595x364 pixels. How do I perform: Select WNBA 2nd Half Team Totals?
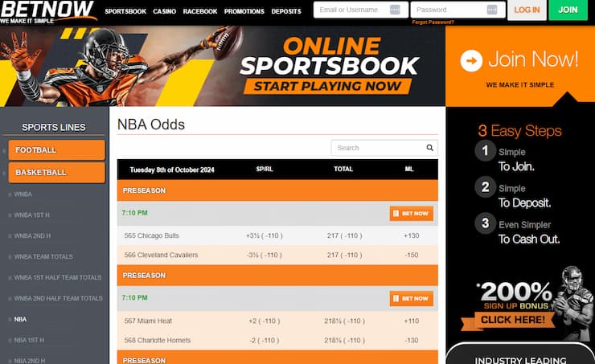coord(58,298)
